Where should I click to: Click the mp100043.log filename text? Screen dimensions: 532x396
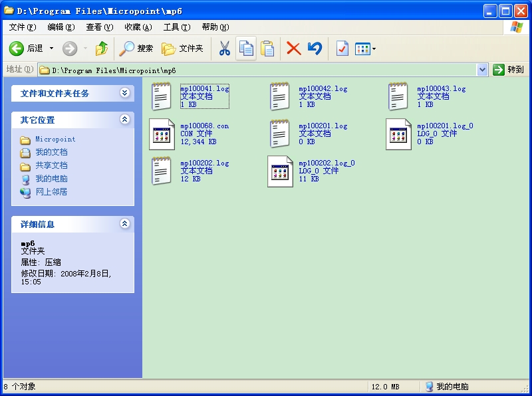442,88
